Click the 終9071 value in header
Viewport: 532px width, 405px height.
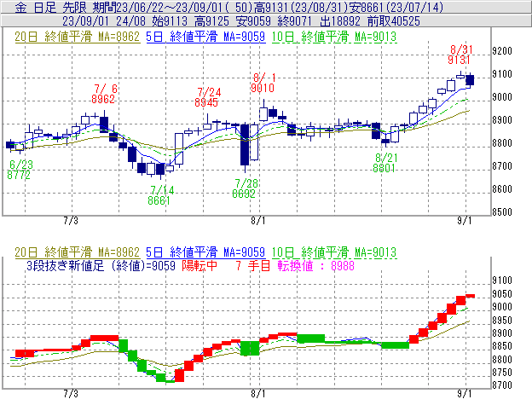294,21
